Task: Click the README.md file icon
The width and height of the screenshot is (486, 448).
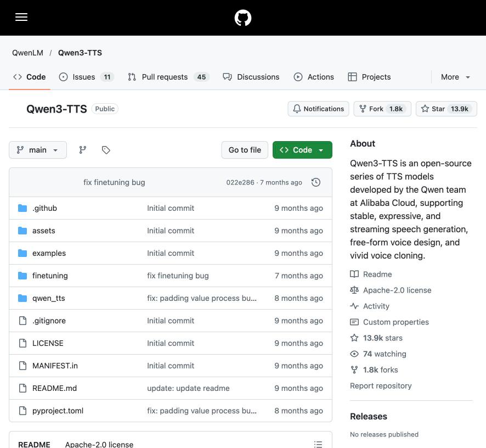Action: (22, 388)
